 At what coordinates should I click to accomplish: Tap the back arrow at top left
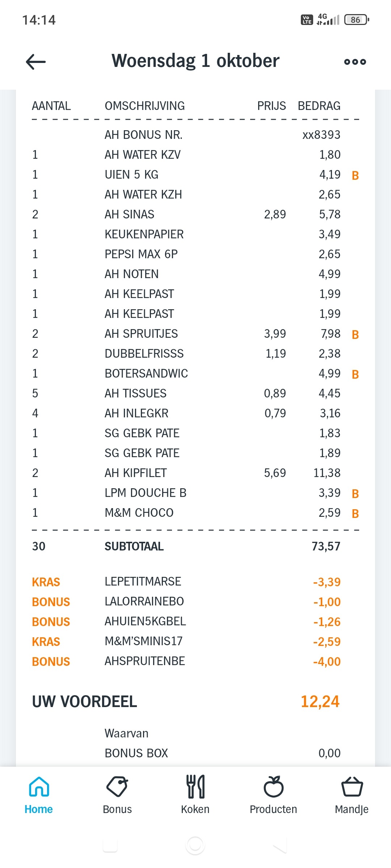35,61
